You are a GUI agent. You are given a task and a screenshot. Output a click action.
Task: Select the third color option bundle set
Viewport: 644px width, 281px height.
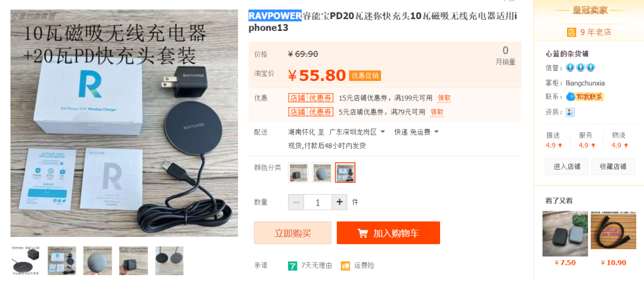(x=345, y=173)
